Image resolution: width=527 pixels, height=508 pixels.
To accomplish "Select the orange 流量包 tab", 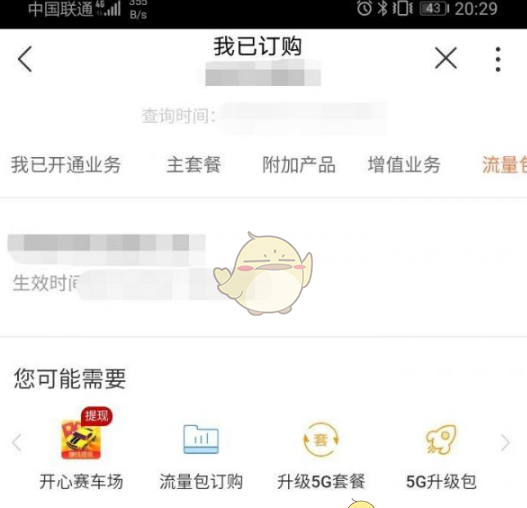I will 504,165.
